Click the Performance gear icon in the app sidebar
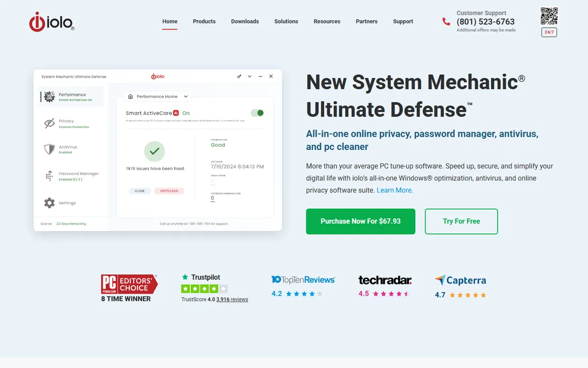Screen dimensions: 588x368 coord(49,97)
